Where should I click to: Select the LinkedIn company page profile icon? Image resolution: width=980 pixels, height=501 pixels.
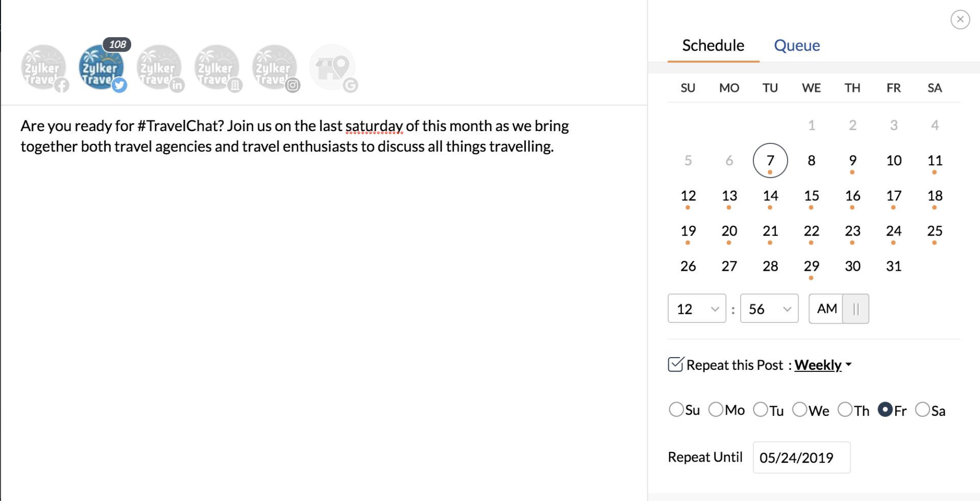pos(217,68)
